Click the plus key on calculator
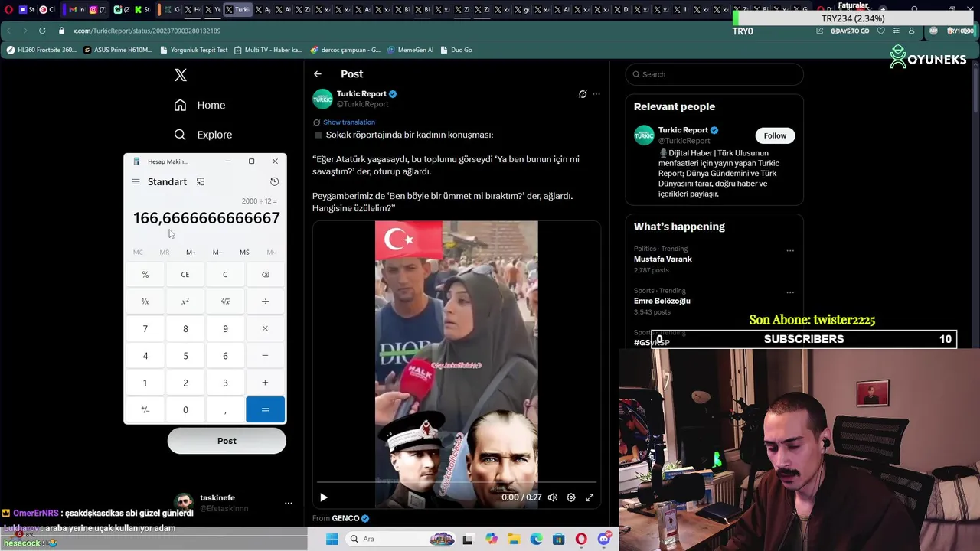 (265, 383)
